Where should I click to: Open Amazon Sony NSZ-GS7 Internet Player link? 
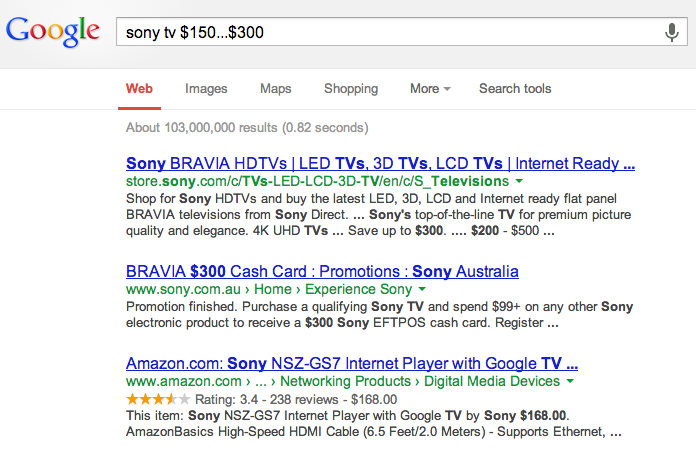(x=352, y=364)
